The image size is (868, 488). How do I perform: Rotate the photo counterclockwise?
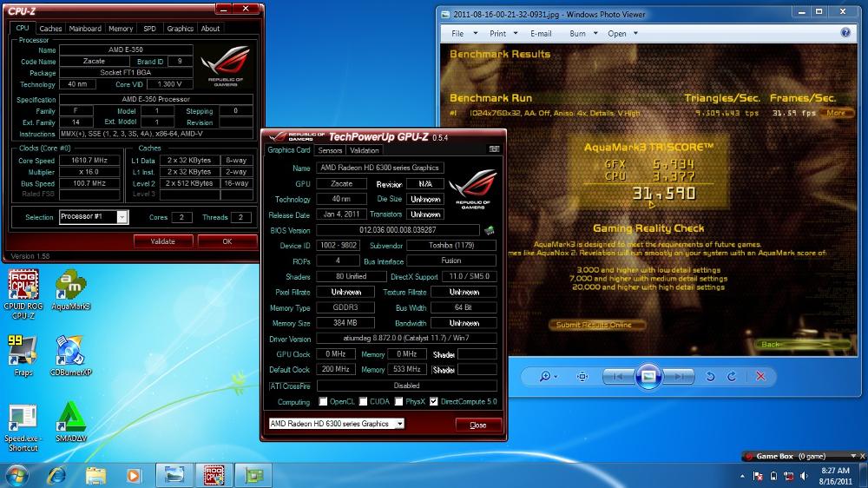710,377
